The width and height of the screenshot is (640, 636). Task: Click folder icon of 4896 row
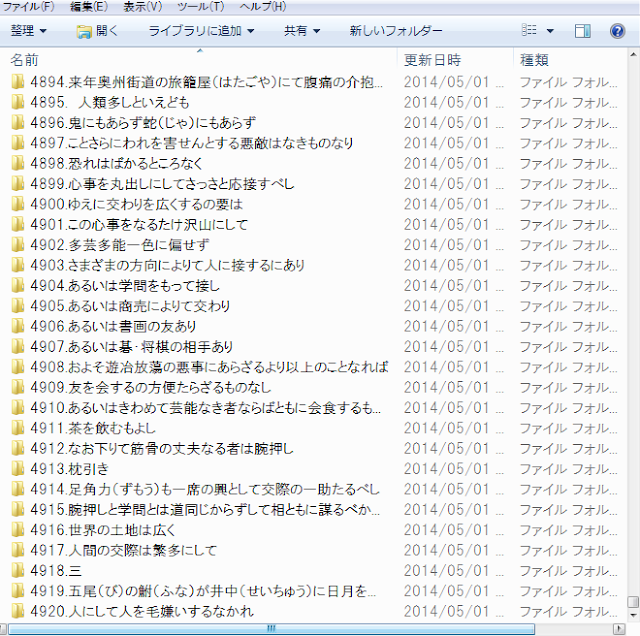18,122
